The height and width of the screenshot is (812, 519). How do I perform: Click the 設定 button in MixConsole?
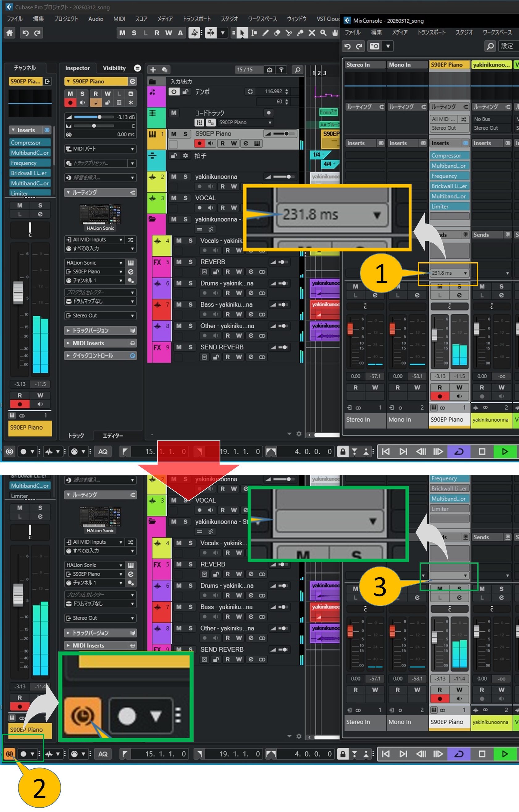(507, 46)
